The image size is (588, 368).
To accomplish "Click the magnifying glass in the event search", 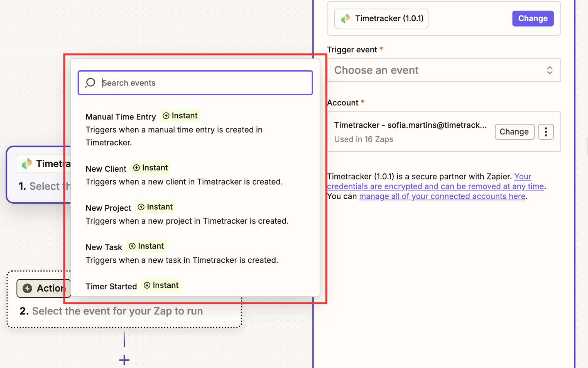I will pyautogui.click(x=90, y=83).
